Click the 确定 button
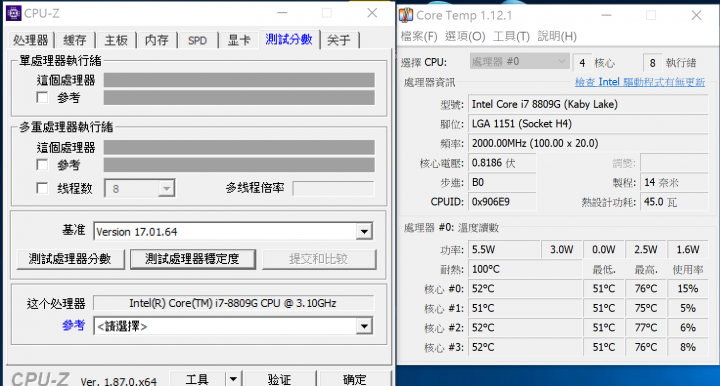 point(354,379)
